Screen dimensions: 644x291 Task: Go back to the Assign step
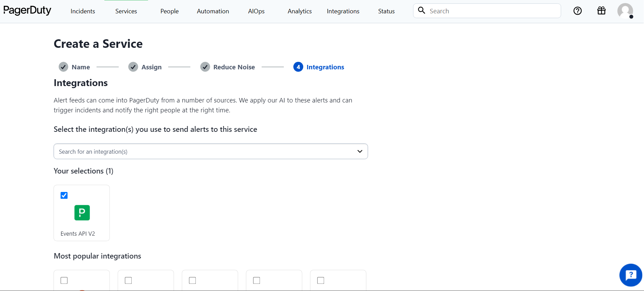click(x=151, y=67)
